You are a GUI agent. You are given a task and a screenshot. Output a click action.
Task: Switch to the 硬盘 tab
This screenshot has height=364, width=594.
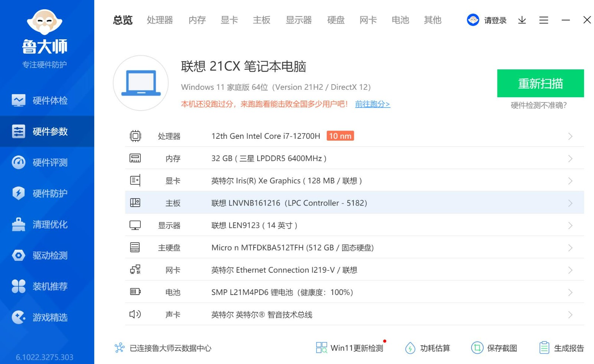coord(336,20)
